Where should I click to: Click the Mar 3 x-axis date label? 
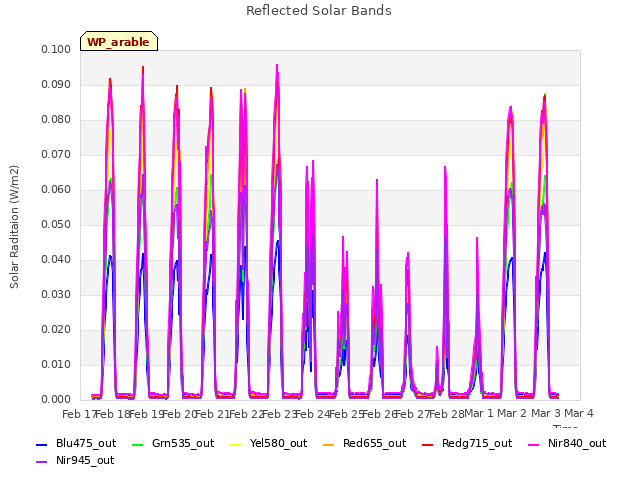point(546,413)
